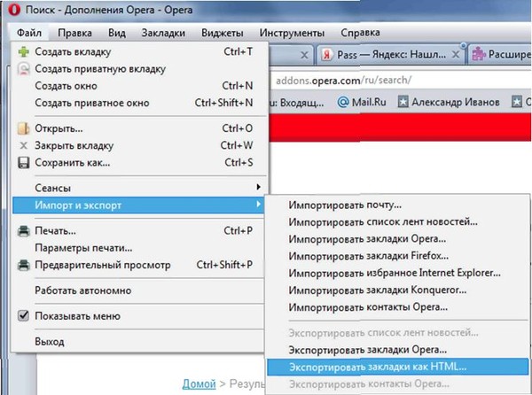Click the X icon beside Закрыть вкладку

(x=23, y=145)
